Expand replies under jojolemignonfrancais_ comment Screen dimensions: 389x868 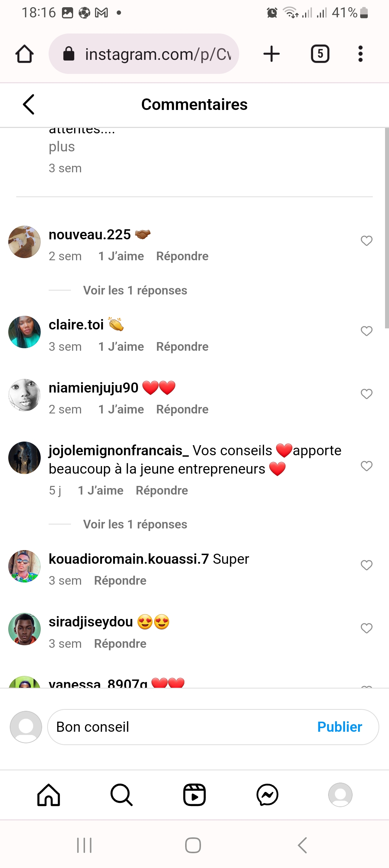(135, 524)
